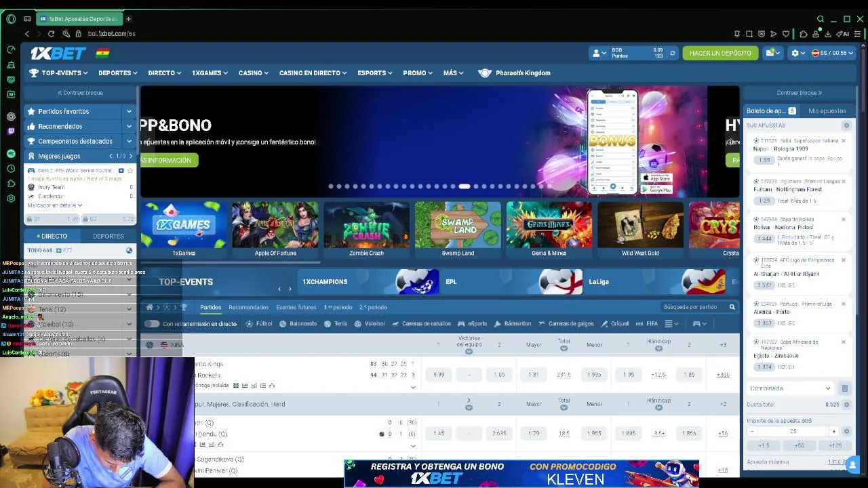
Task: Open gamepad dropdown in sports filter
Action: [x=699, y=324]
